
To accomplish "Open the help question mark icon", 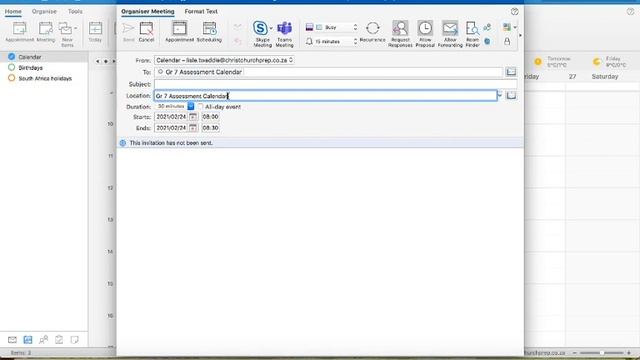I will [514, 11].
